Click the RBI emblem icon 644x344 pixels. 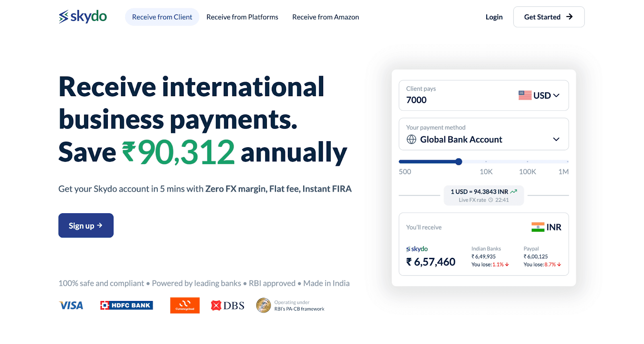tap(264, 305)
